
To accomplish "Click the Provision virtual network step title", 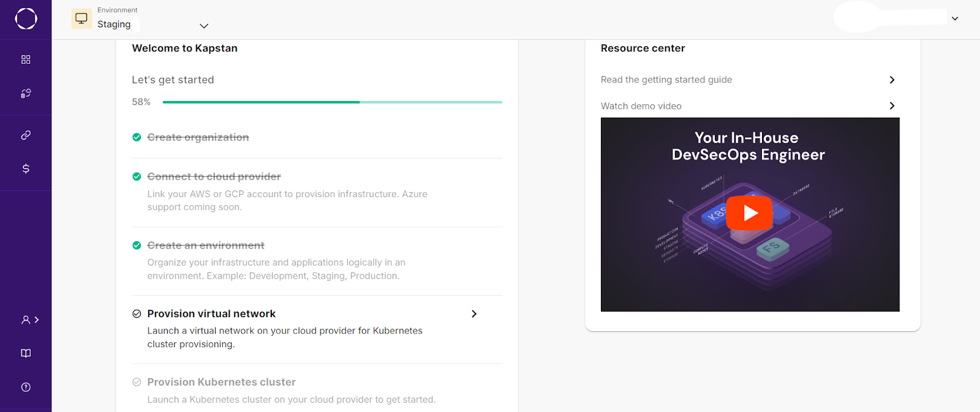I will (211, 313).
